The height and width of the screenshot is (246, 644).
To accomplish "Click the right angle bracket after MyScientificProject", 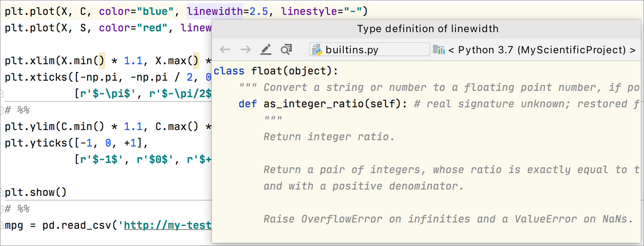I will coord(633,50).
